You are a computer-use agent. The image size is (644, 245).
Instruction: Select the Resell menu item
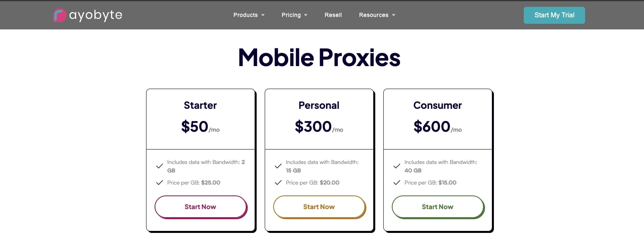pos(333,15)
